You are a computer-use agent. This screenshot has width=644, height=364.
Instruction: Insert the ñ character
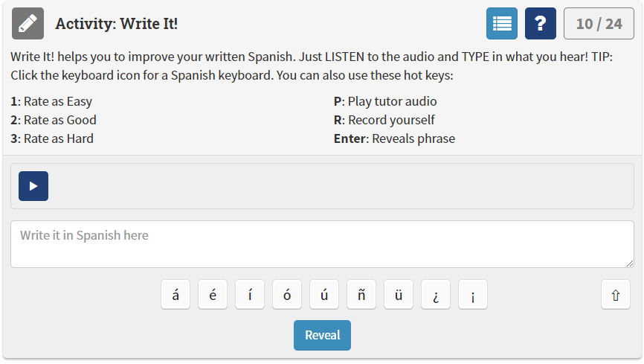pos(361,295)
